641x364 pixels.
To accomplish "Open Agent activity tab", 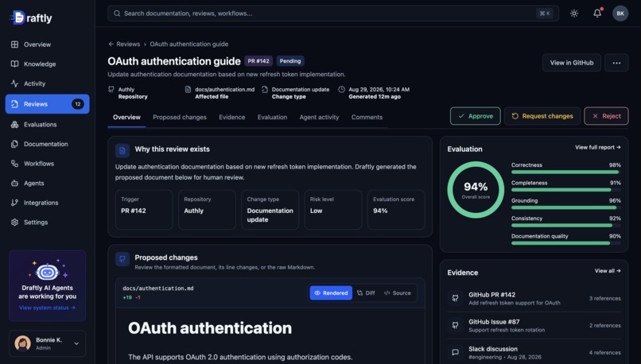I will [x=319, y=118].
